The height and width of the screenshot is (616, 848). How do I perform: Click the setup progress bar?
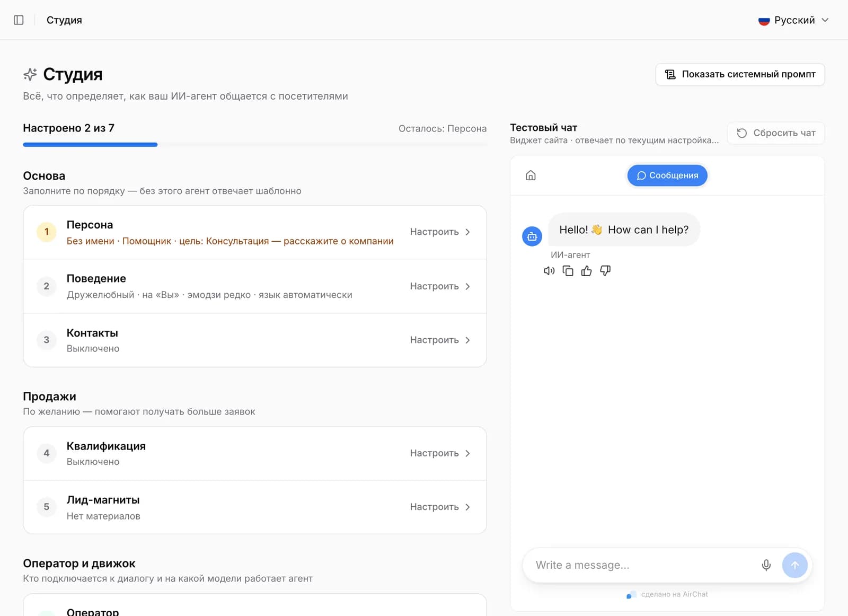(x=255, y=145)
